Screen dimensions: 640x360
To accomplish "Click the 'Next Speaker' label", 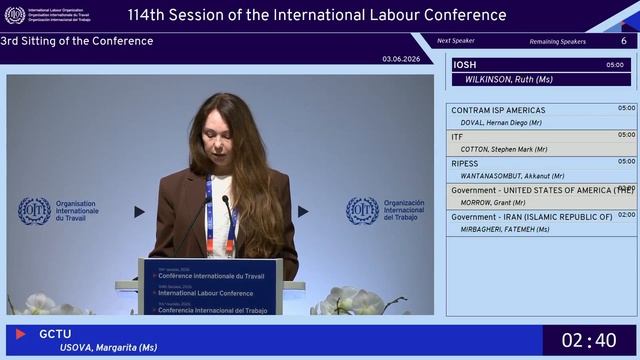I will (x=456, y=41).
